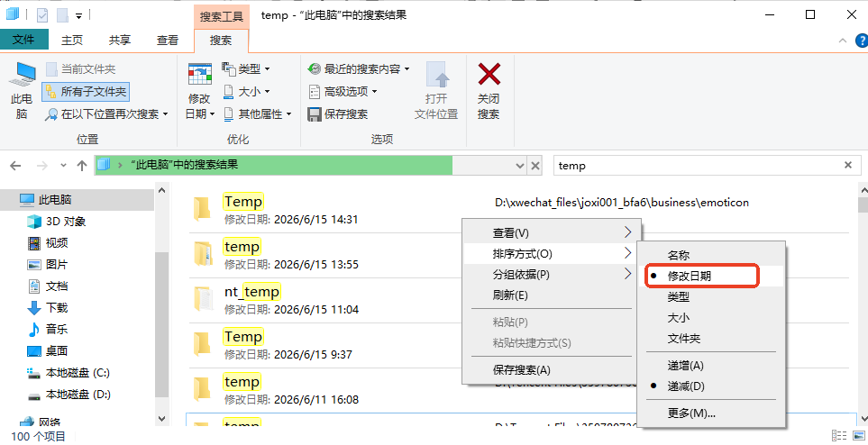This screenshot has height=445, width=868.
Task: Switch to the 查看 tab
Action: (x=168, y=40)
